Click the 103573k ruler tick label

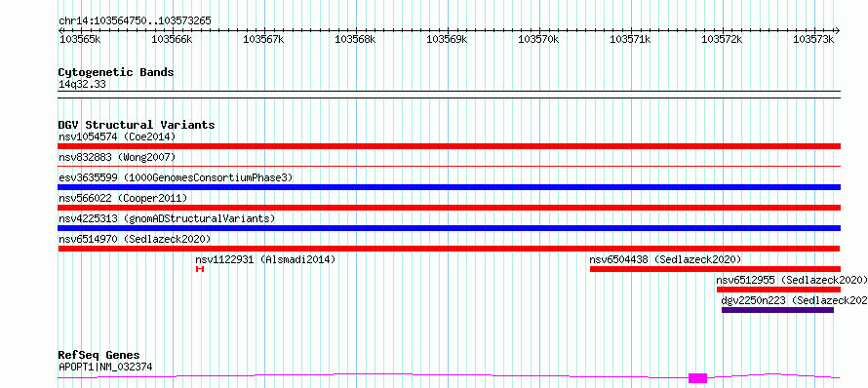pos(813,39)
